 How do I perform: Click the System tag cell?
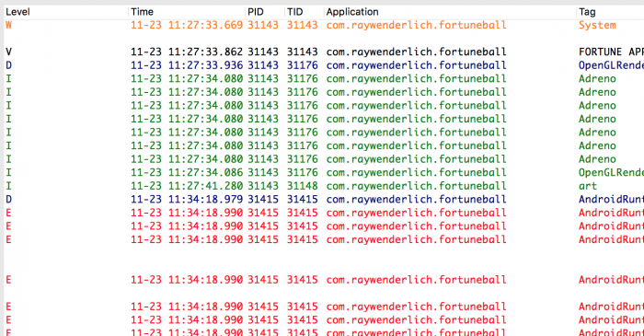[x=597, y=25]
